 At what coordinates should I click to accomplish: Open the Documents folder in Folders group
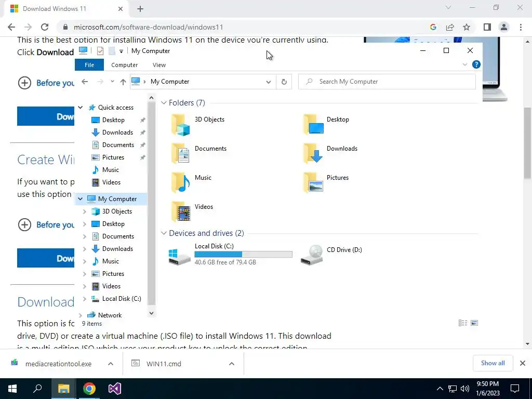point(180,154)
